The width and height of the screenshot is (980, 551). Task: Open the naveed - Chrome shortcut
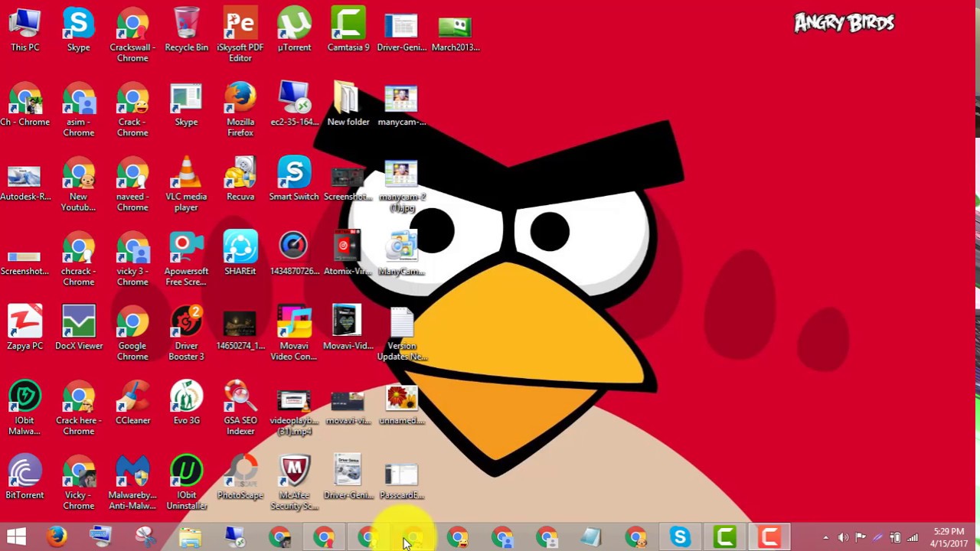(x=132, y=184)
